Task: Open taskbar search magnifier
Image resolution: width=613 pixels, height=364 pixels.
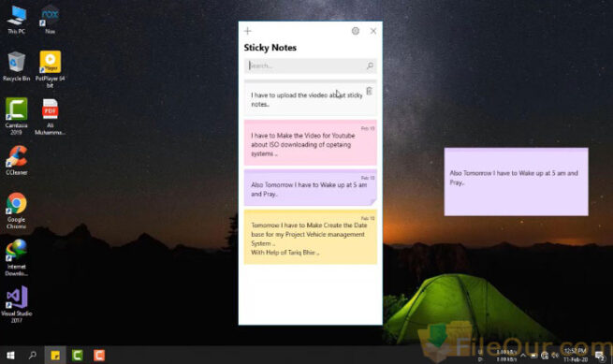Action: (x=33, y=355)
